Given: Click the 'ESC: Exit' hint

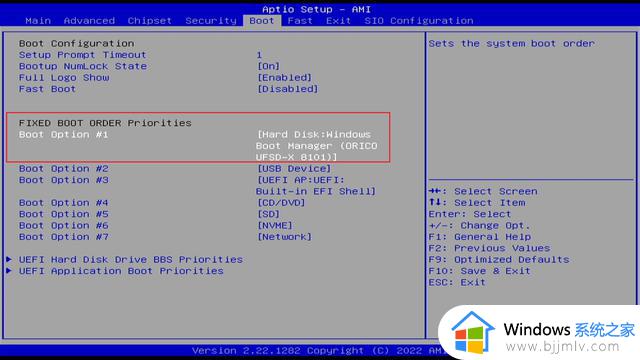Looking at the screenshot, I should pos(457,283).
